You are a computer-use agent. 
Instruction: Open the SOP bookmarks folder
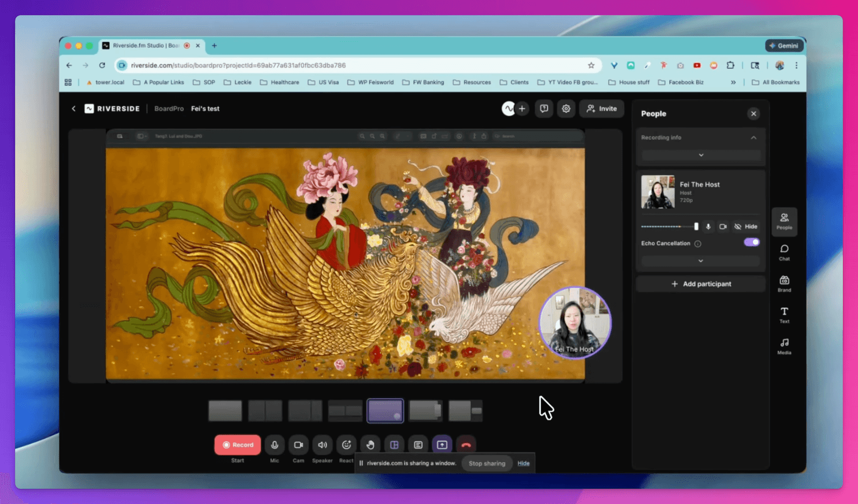pos(204,83)
